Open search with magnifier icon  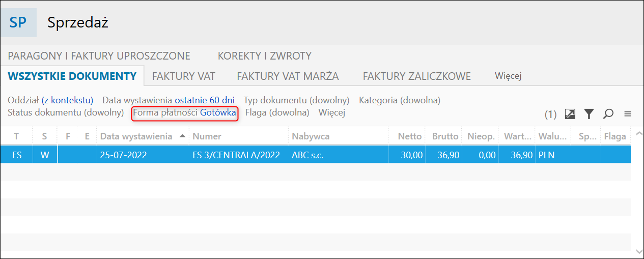(x=608, y=114)
